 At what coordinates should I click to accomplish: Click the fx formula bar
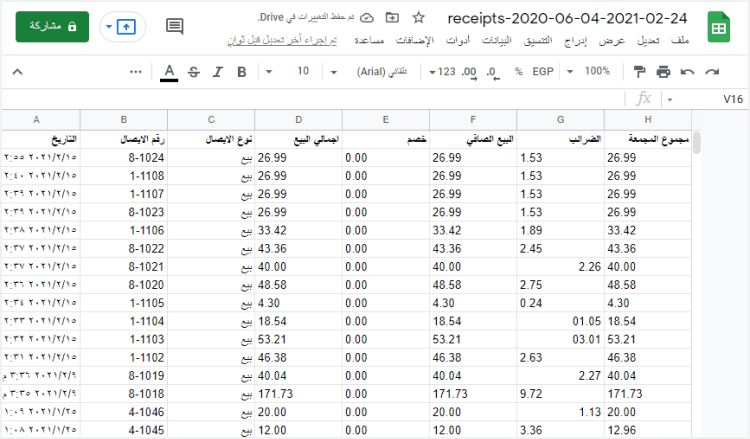311,99
